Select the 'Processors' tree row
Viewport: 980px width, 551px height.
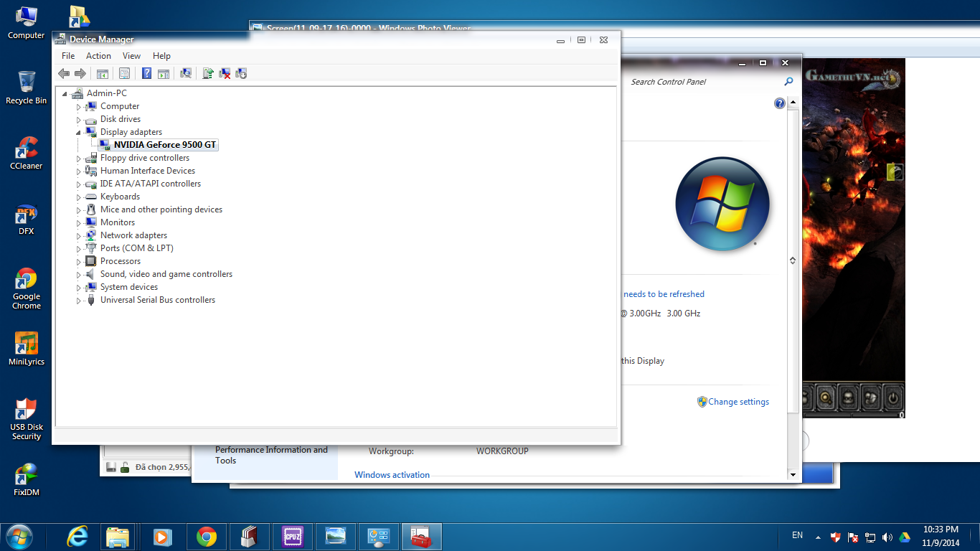pos(121,261)
